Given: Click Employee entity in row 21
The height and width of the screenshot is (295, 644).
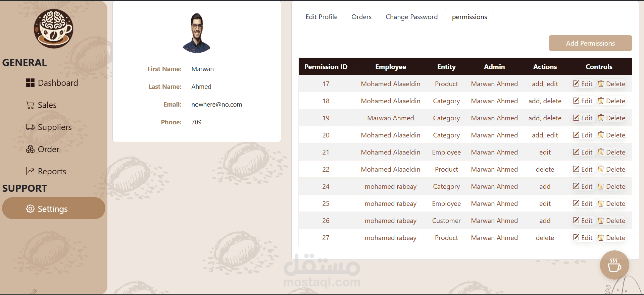Looking at the screenshot, I should 446,153.
